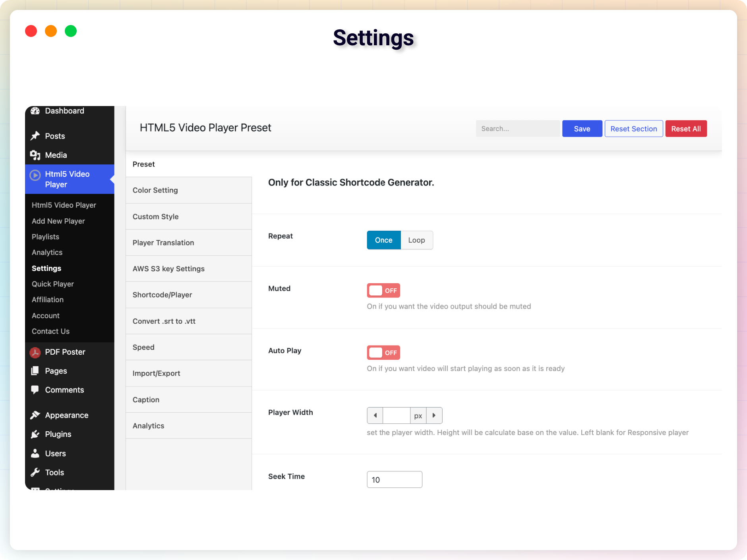Open Analytics in the sidebar submenu
Viewport: 747px width, 560px height.
click(47, 253)
